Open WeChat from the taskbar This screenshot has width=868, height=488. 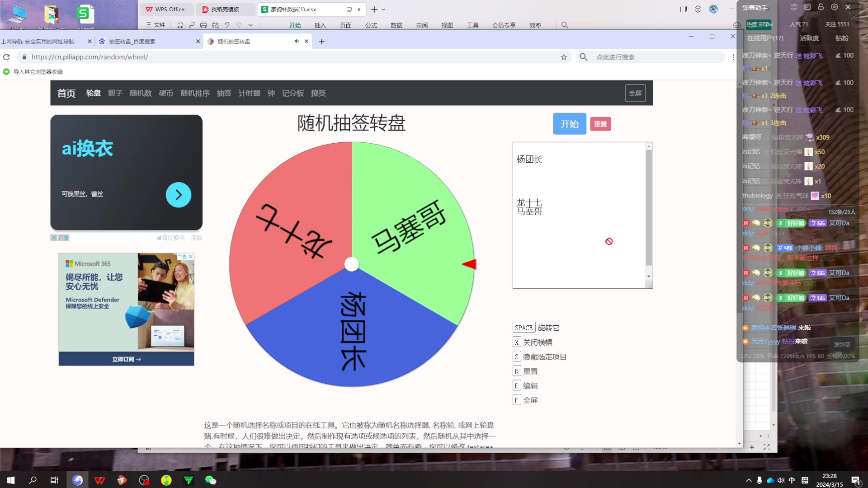[211, 480]
